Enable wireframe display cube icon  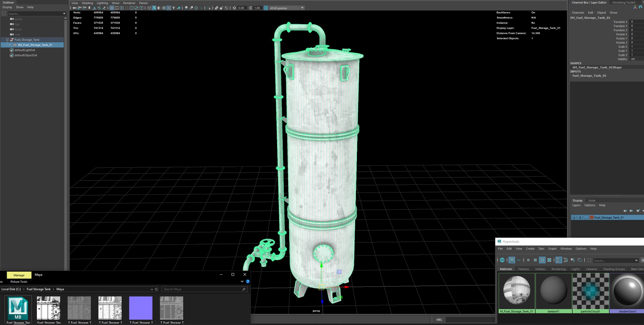click(149, 8)
